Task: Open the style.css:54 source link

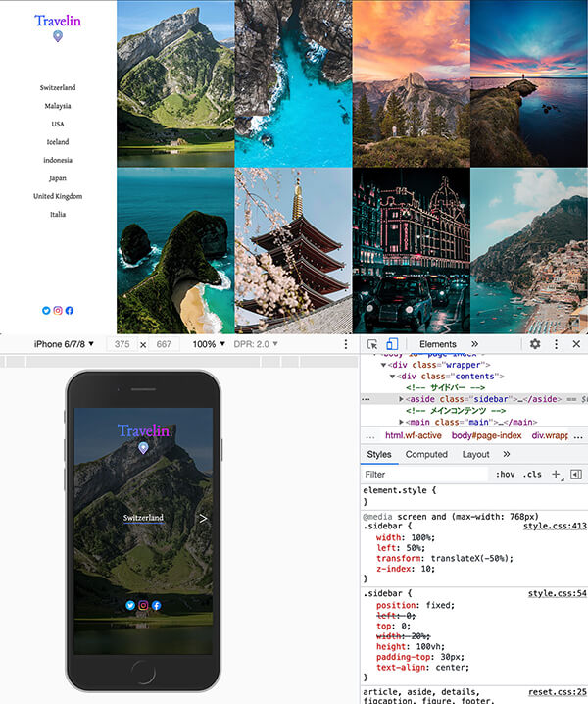Action: pos(558,593)
